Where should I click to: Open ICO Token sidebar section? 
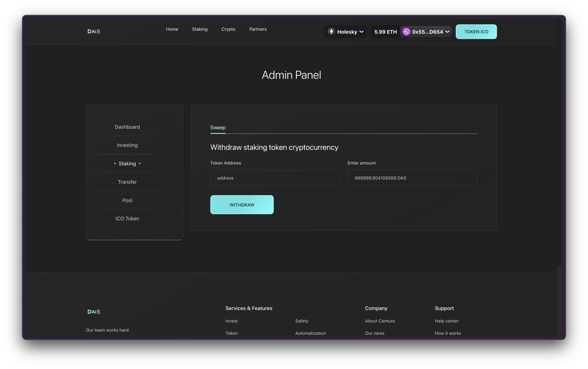click(x=127, y=219)
